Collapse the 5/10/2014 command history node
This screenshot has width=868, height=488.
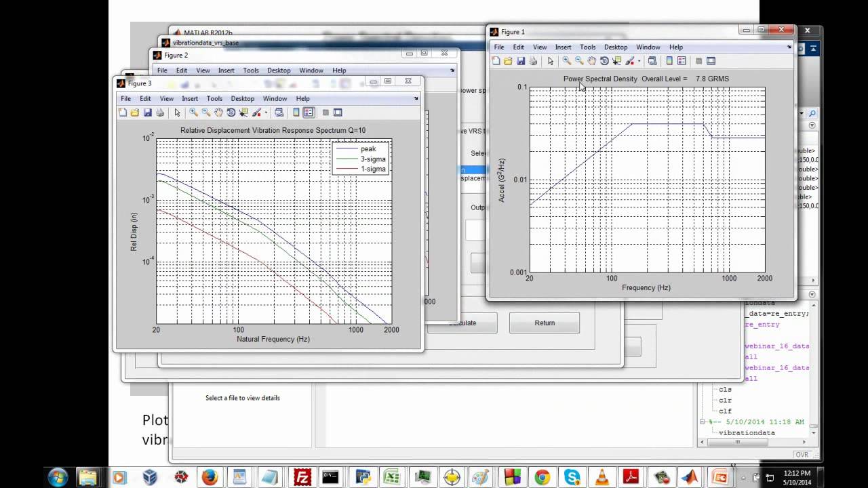[x=703, y=422]
